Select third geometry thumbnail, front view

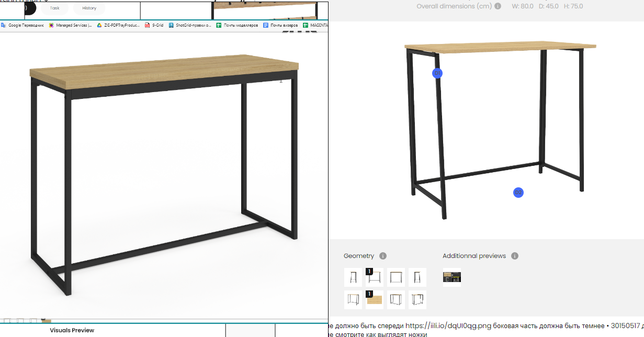(x=396, y=277)
